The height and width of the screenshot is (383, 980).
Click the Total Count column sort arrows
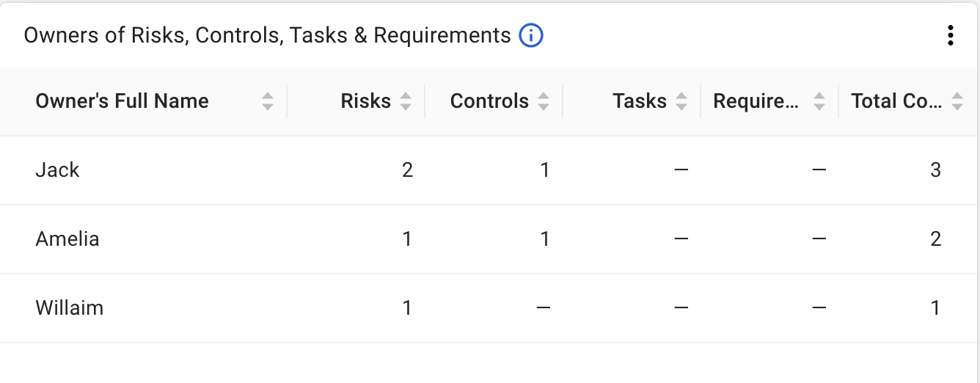coord(957,101)
